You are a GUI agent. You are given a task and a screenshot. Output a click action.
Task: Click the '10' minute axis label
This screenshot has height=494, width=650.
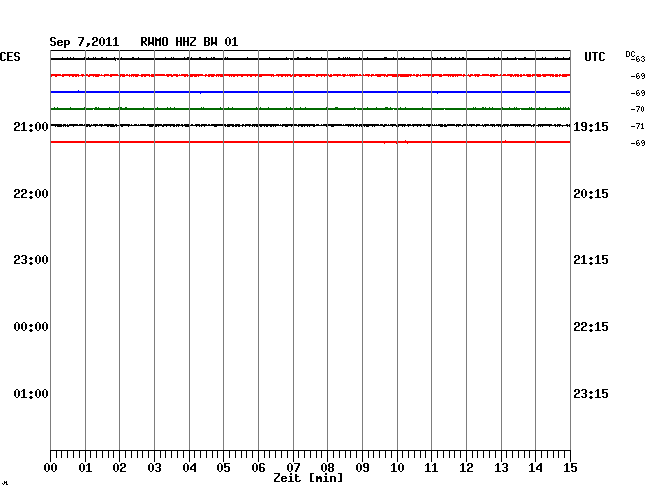click(397, 467)
